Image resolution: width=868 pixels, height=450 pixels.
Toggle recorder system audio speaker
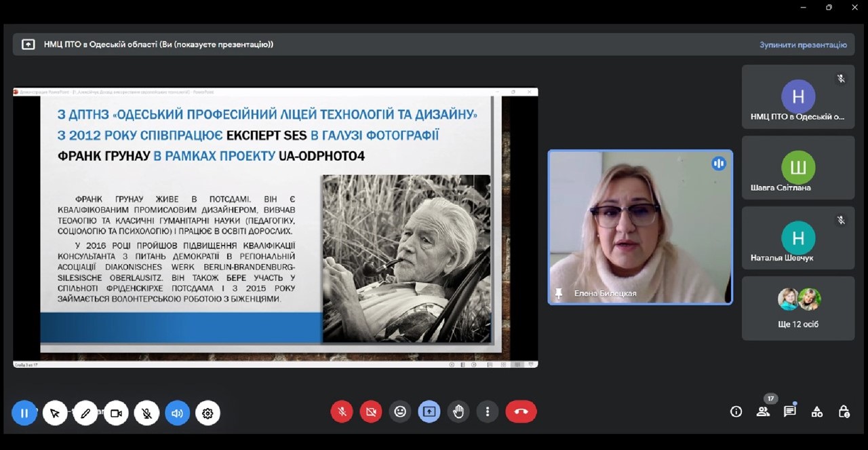pos(177,413)
